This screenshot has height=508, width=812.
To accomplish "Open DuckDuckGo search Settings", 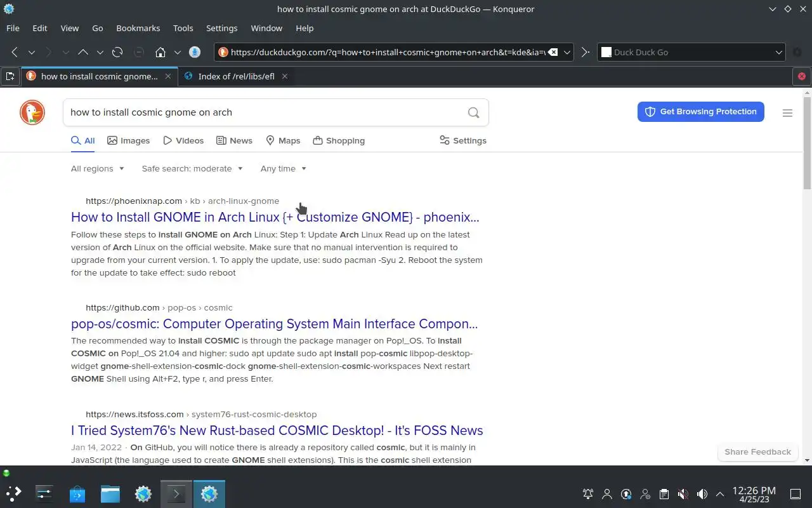I will click(463, 140).
